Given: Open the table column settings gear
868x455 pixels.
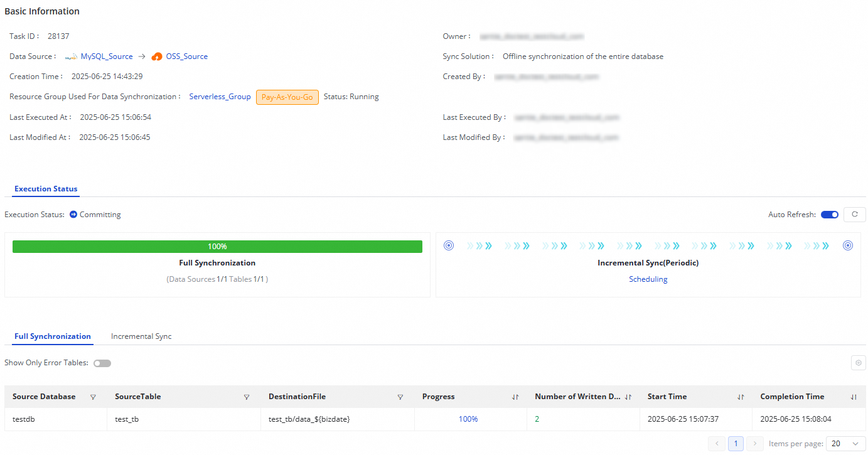Looking at the screenshot, I should [x=858, y=363].
